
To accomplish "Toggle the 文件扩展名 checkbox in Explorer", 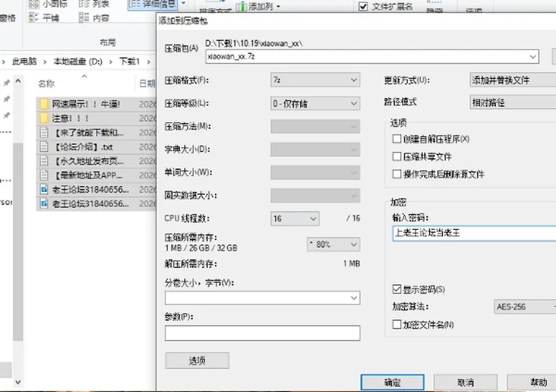I will pyautogui.click(x=363, y=6).
